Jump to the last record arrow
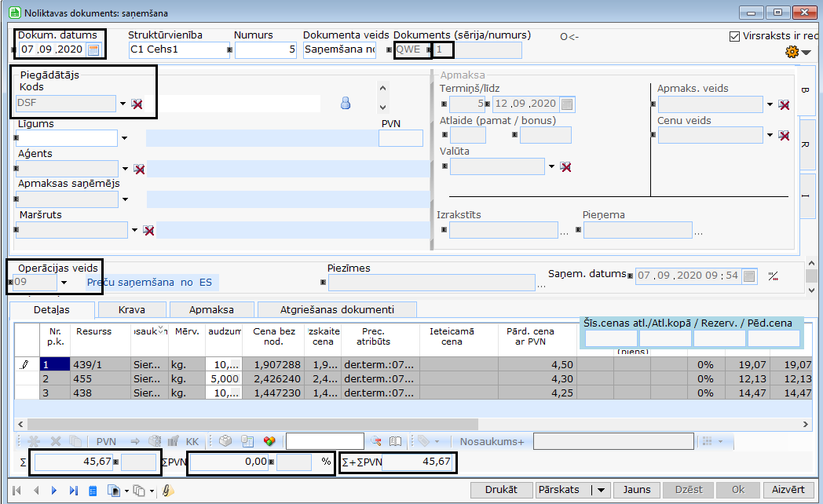This screenshot has width=823, height=504. point(74,491)
